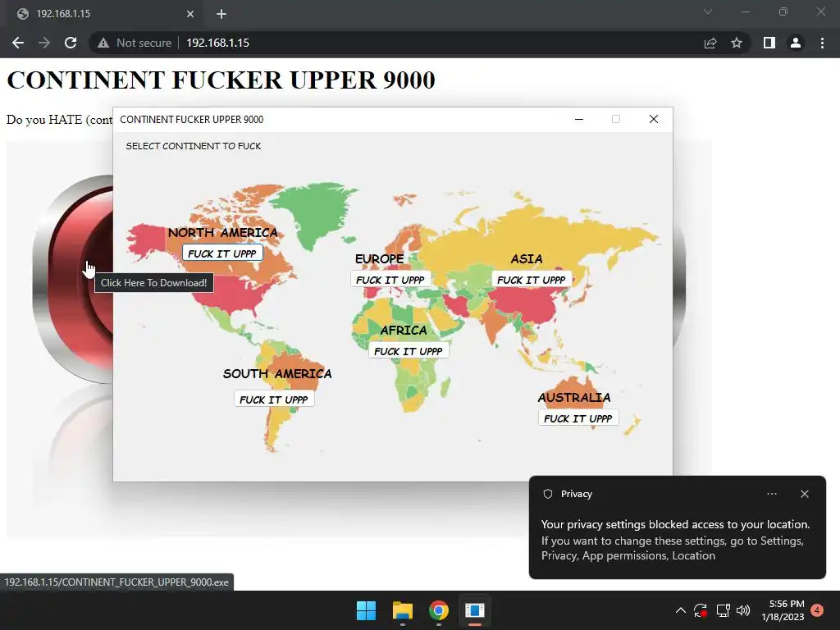Open the Not secure site warning
The height and width of the screenshot is (630, 840).
135,43
